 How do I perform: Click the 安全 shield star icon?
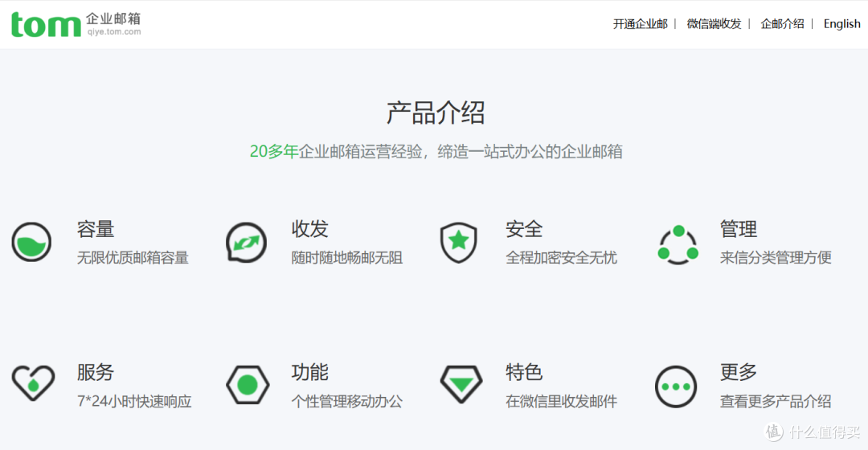[x=458, y=243]
